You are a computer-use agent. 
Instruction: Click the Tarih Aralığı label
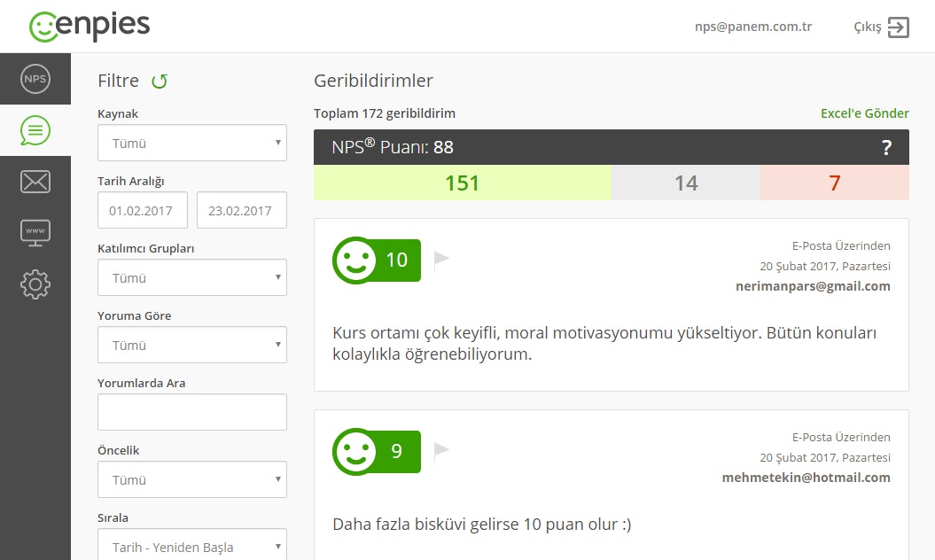pyautogui.click(x=130, y=182)
